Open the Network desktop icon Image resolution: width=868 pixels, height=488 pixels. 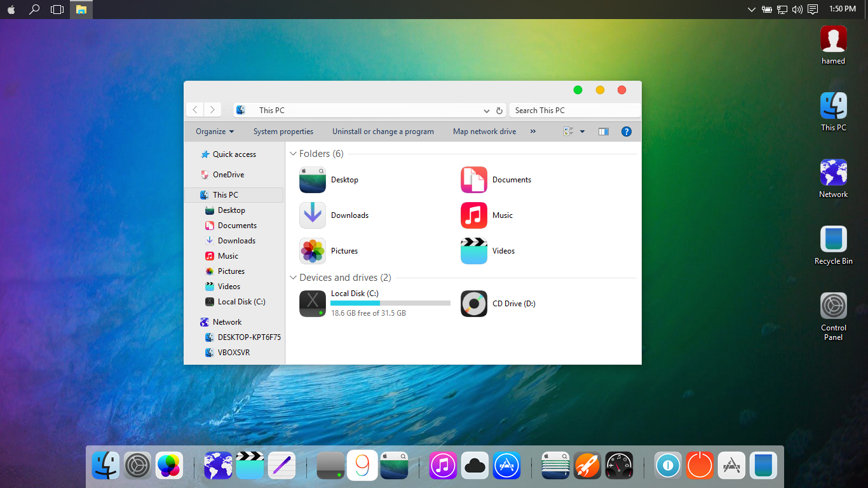click(x=833, y=179)
